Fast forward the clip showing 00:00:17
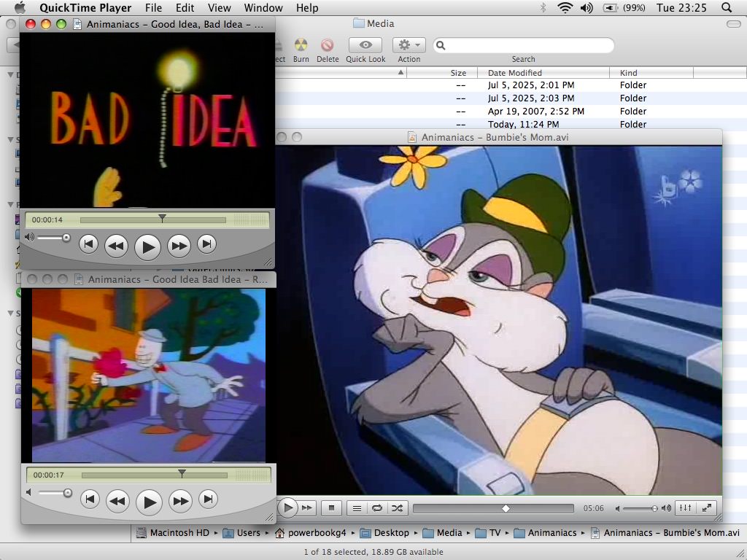 [x=181, y=501]
